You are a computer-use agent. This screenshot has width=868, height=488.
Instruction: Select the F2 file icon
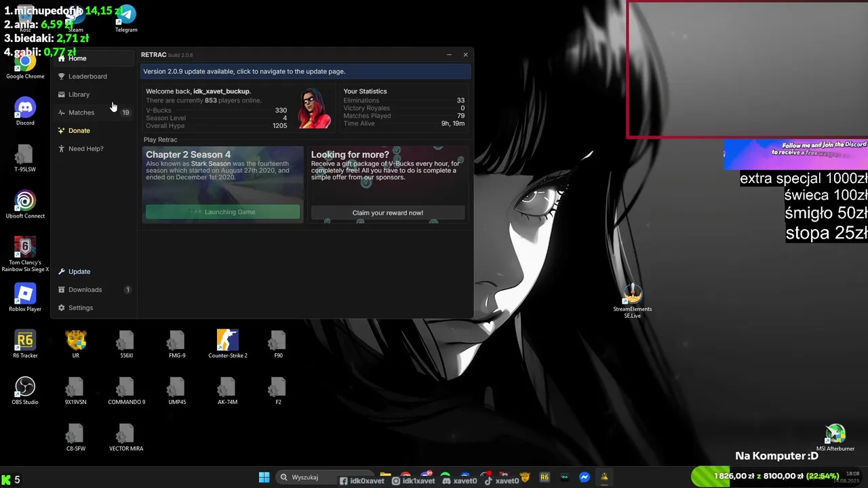point(278,391)
